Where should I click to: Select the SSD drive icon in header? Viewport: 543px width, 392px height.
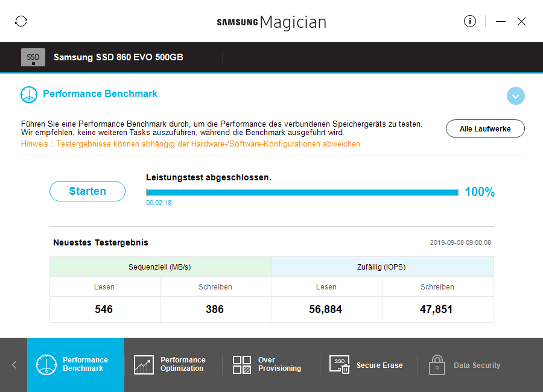coord(33,57)
